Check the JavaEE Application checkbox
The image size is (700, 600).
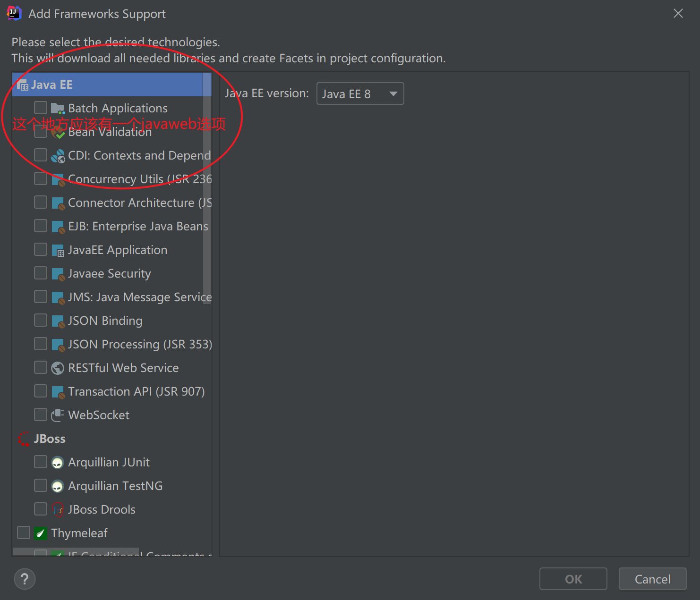(x=41, y=249)
